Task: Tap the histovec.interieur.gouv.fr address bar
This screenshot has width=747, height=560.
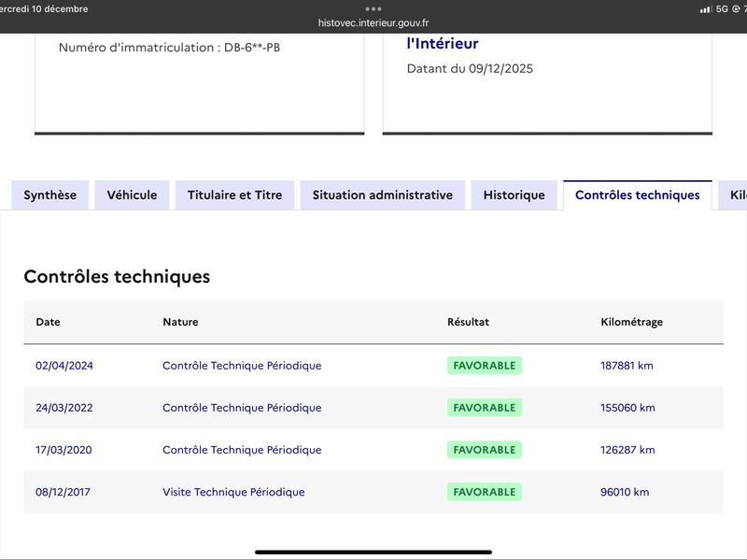Action: [x=373, y=23]
